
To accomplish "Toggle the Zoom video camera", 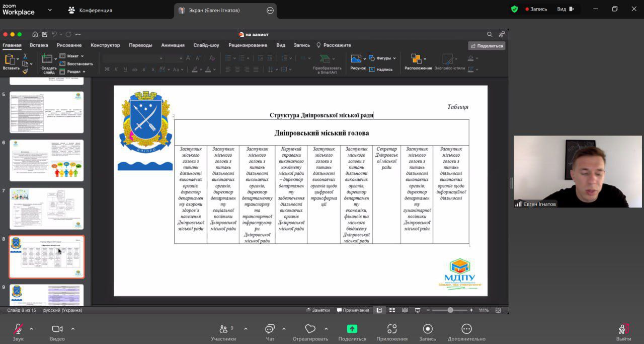I will [57, 329].
